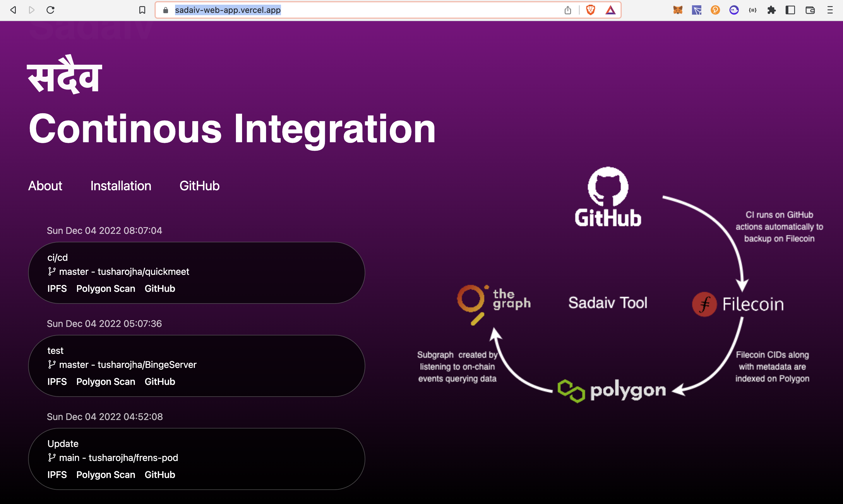This screenshot has height=504, width=843.
Task: Click the 'test' workflow title
Action: 55,351
